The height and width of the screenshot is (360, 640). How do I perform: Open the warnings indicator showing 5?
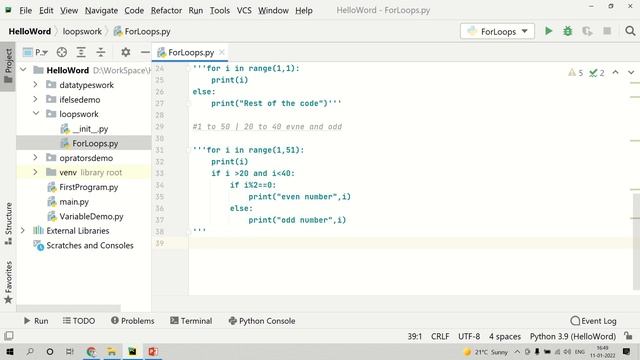(576, 73)
